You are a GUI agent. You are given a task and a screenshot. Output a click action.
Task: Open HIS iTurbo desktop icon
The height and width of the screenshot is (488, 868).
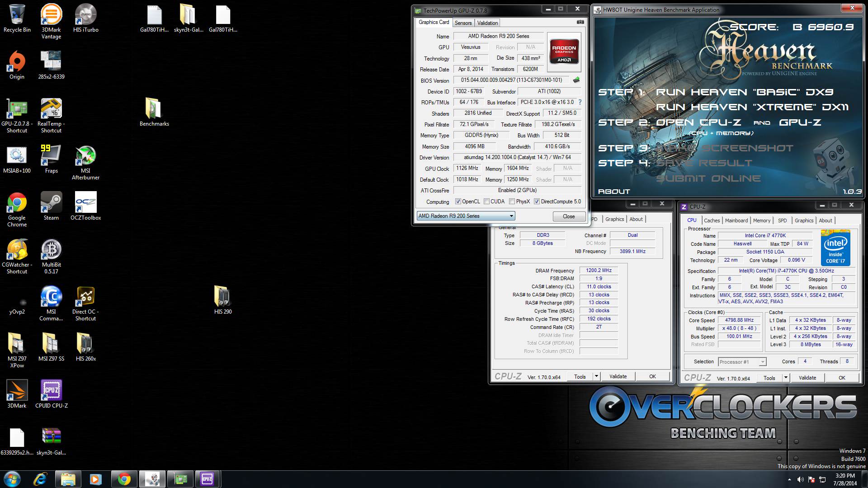tap(85, 18)
